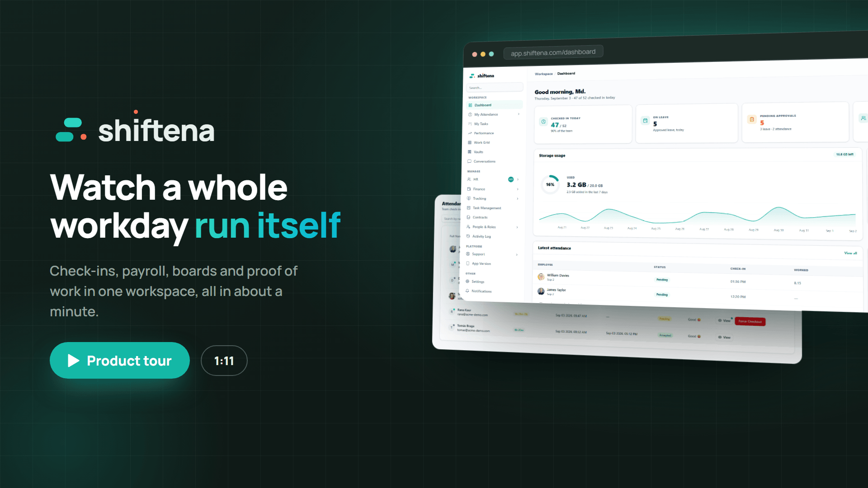Click the Checked In Today card icon
Screen dimensions: 868x488
[x=543, y=122]
